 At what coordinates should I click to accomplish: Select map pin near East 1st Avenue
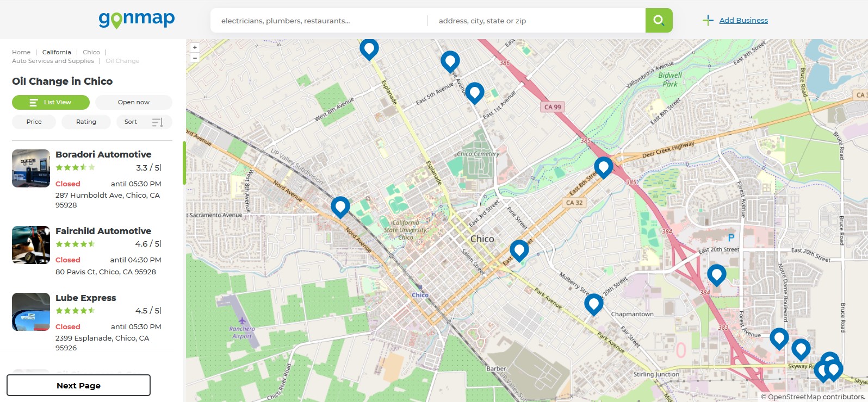pyautogui.click(x=474, y=93)
